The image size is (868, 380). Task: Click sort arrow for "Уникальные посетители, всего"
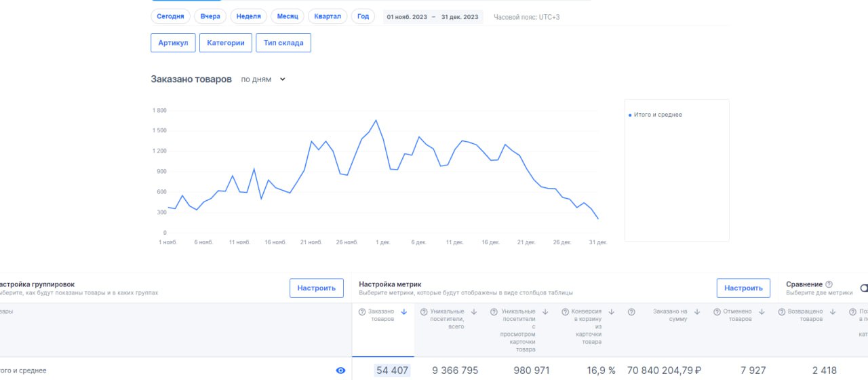click(x=474, y=312)
